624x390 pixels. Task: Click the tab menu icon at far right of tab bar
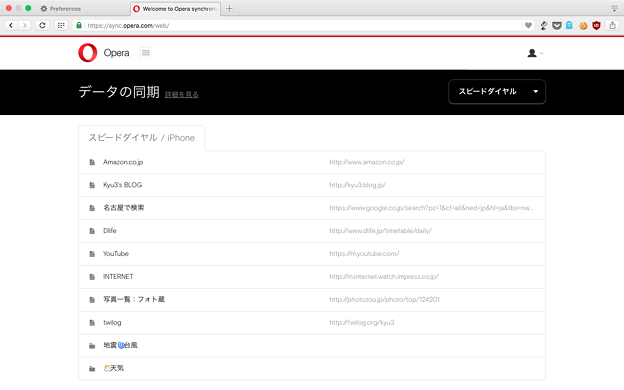pyautogui.click(x=614, y=8)
